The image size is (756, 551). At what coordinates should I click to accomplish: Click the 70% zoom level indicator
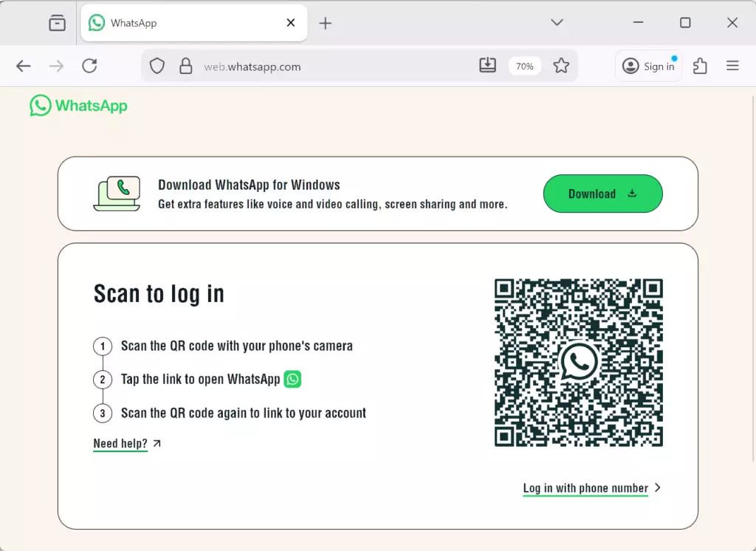[x=525, y=66]
